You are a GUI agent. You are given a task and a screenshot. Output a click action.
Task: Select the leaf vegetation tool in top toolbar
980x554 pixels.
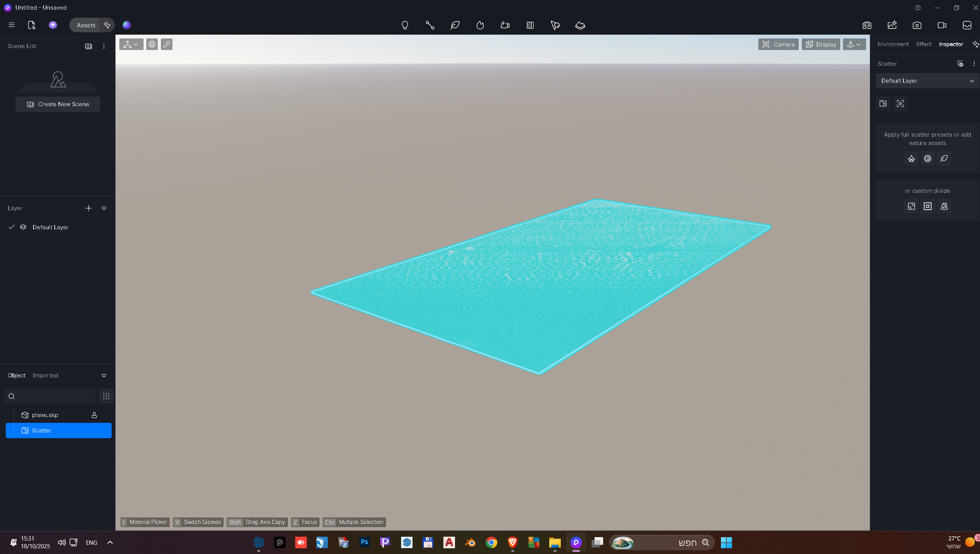tap(455, 25)
